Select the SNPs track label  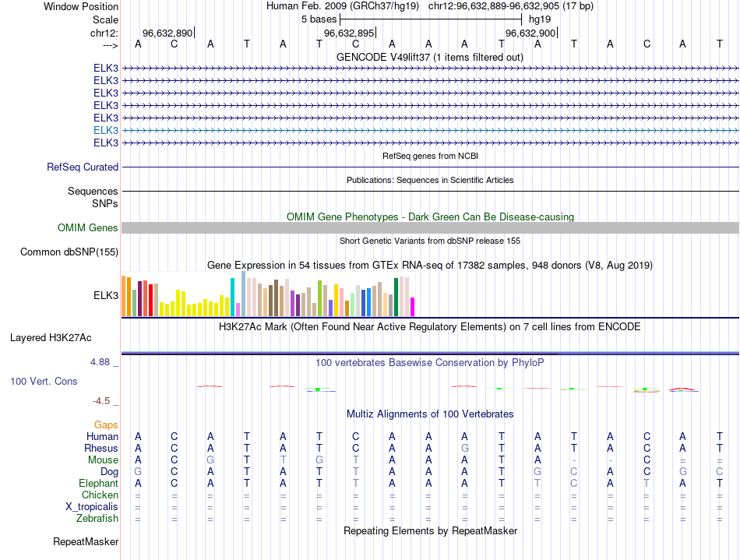point(105,203)
